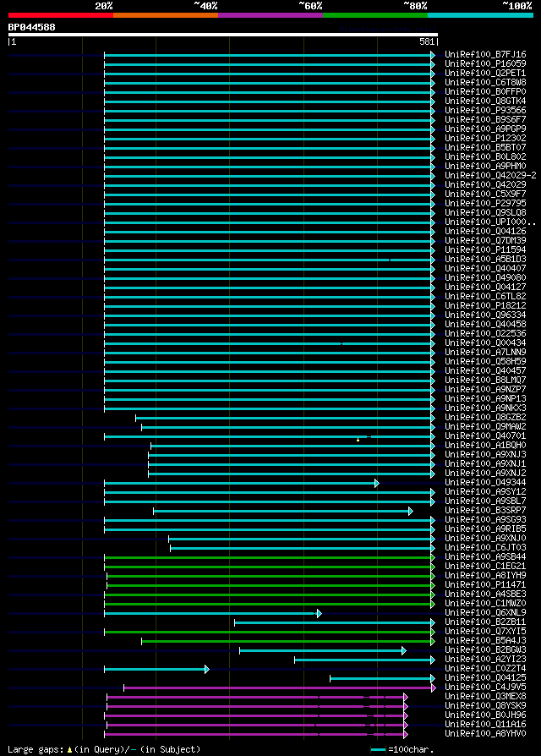541x756 pixels.
Task: Open the UniRef100_B3SRP7 label
Action: tap(485, 511)
